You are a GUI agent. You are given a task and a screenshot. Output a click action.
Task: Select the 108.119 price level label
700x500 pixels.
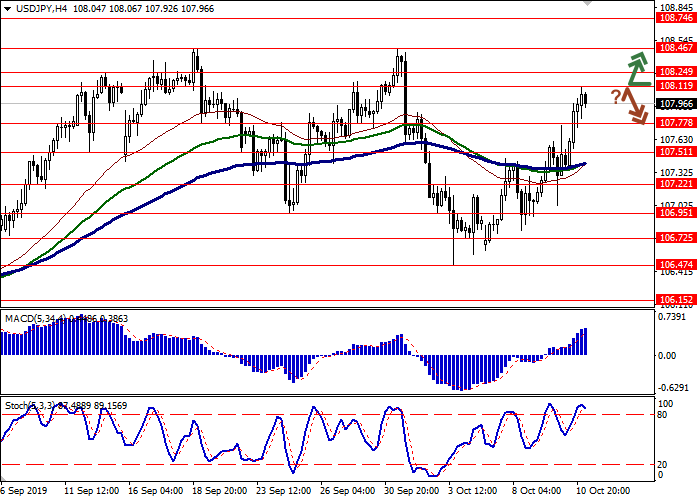[676, 86]
